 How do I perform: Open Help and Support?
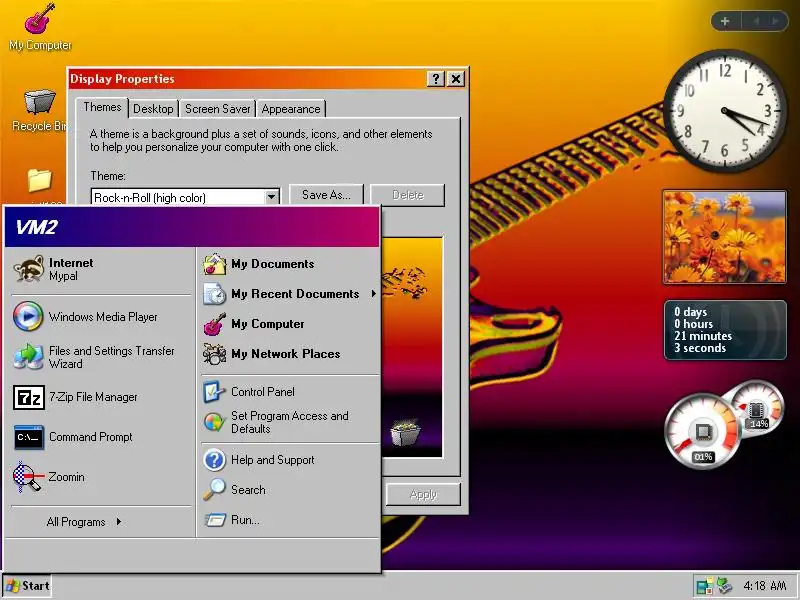(x=290, y=460)
